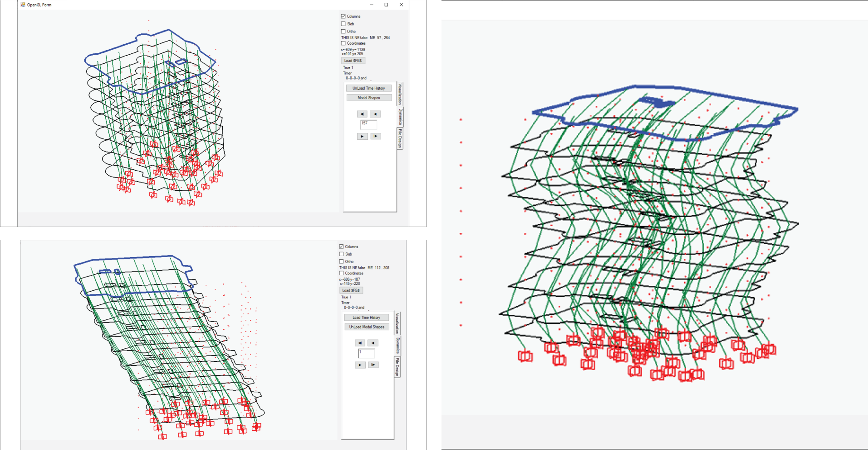Click the UnLoad Modal Shapes button
Viewport: 868px width, 450px height.
367,327
